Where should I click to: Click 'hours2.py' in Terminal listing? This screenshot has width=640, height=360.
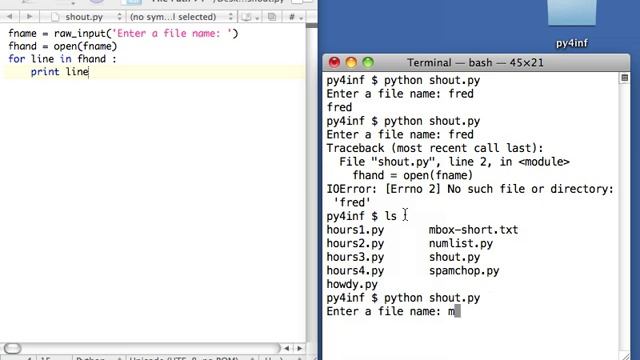tap(355, 243)
